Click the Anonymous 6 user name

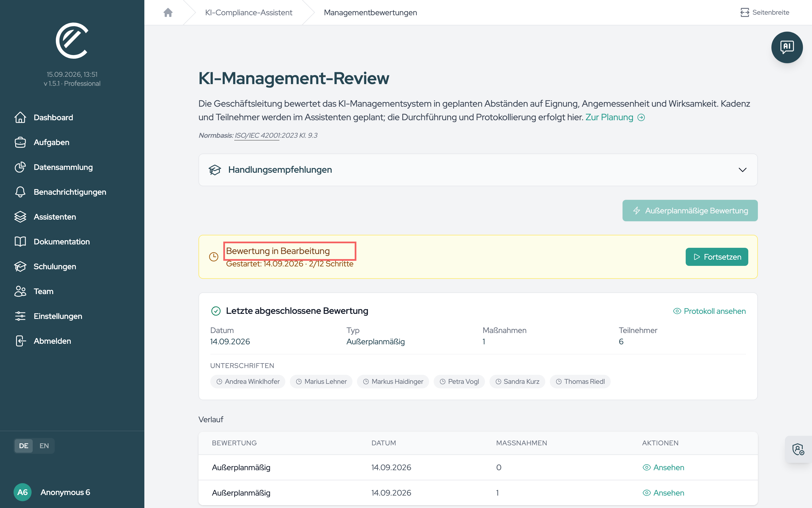point(65,492)
